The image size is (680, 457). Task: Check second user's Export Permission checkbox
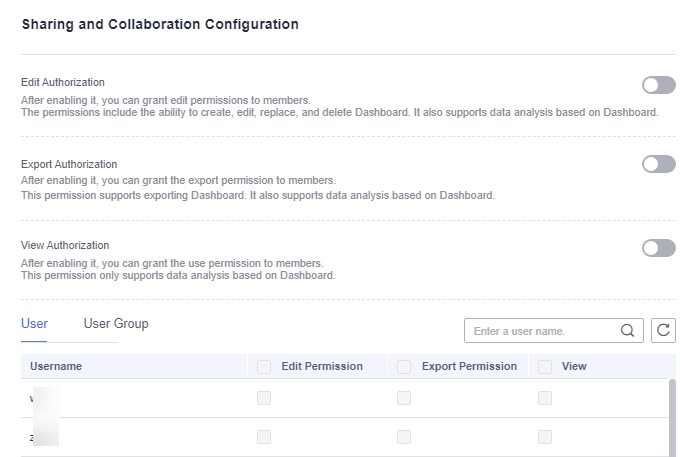(404, 437)
